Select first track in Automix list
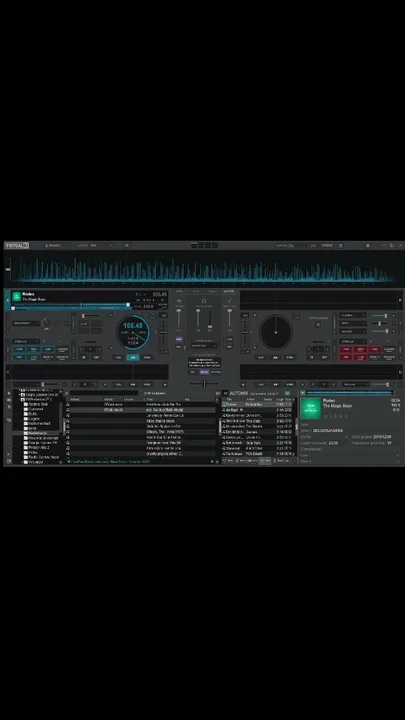The width and height of the screenshot is (405, 720). [259, 405]
